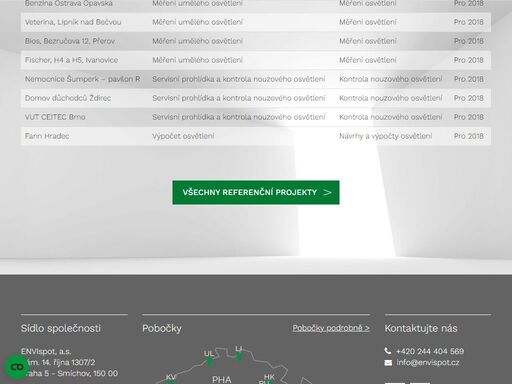Call phone number +420 244 404 569
Screen dimensions: 512x384
[x=430, y=351]
